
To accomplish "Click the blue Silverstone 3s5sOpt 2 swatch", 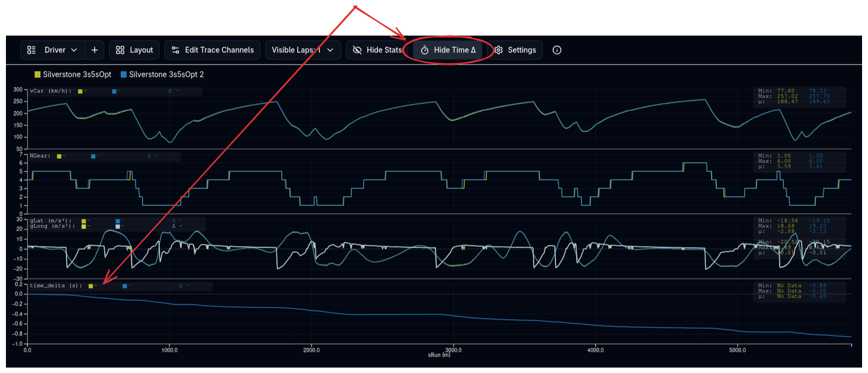I will (x=123, y=74).
